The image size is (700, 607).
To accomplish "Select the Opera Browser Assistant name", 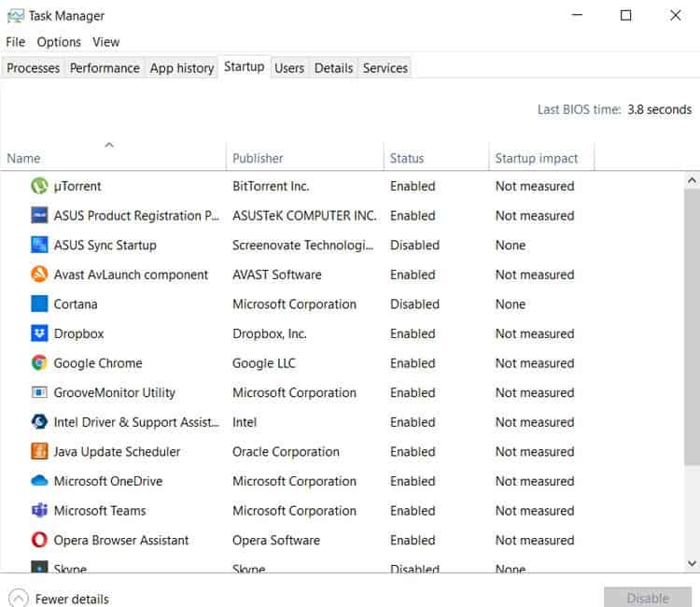I will (121, 540).
